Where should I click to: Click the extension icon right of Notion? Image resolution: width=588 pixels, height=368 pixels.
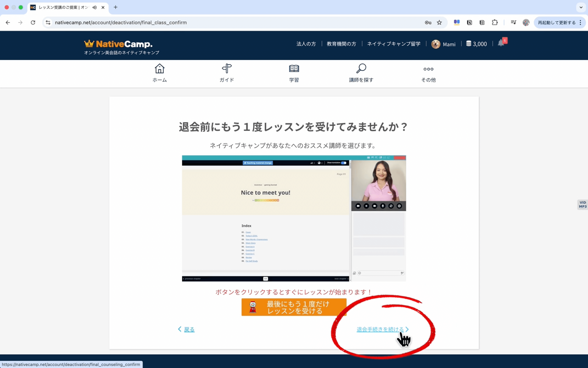(482, 23)
